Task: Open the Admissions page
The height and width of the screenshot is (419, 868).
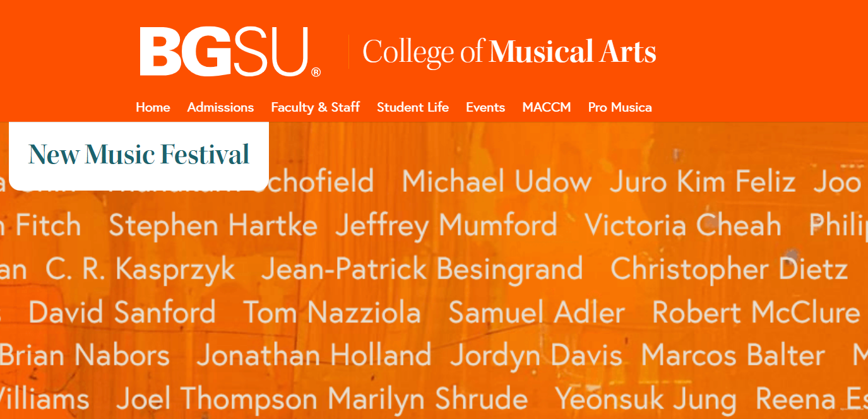Action: coord(220,107)
